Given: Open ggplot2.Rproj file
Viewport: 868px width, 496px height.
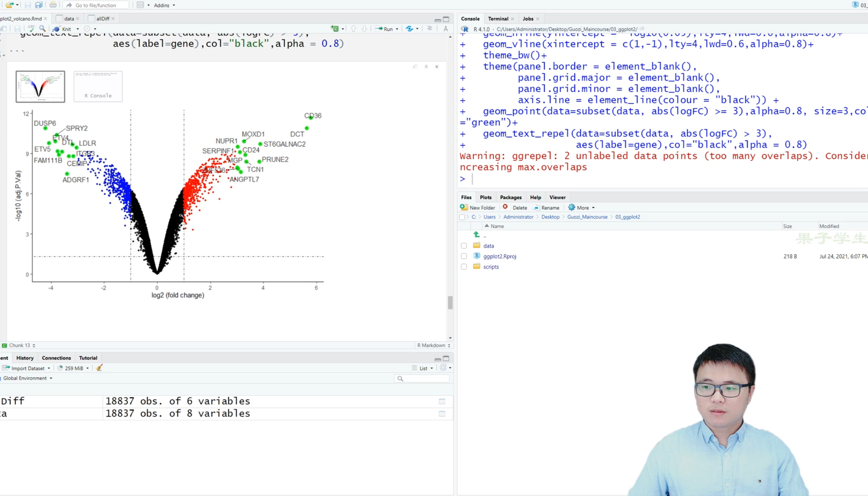Looking at the screenshot, I should [500, 256].
